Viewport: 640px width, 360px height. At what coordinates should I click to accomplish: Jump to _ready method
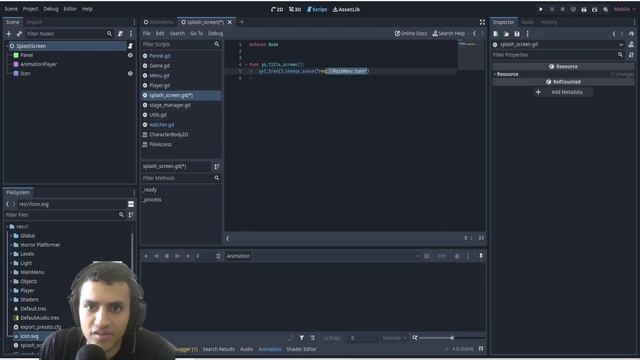point(150,190)
